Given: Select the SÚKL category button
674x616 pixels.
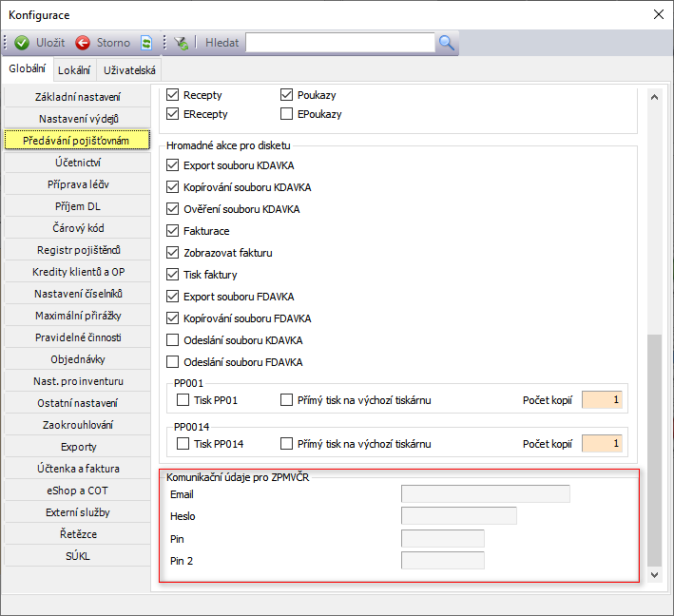Looking at the screenshot, I should coord(78,556).
